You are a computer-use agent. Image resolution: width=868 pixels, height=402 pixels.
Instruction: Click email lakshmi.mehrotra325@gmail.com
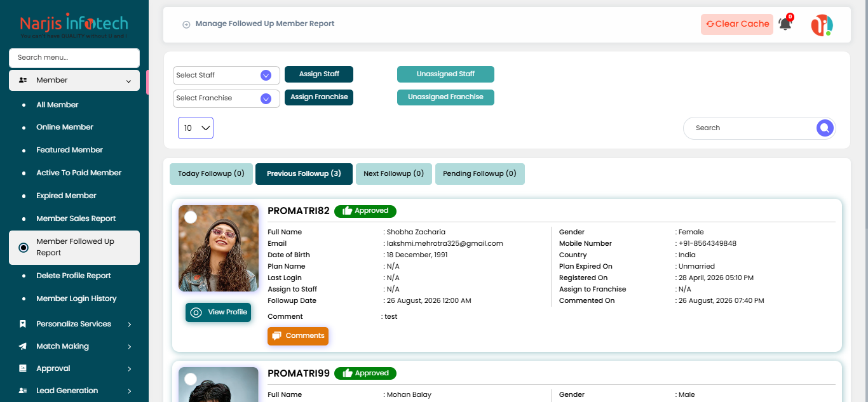point(445,243)
